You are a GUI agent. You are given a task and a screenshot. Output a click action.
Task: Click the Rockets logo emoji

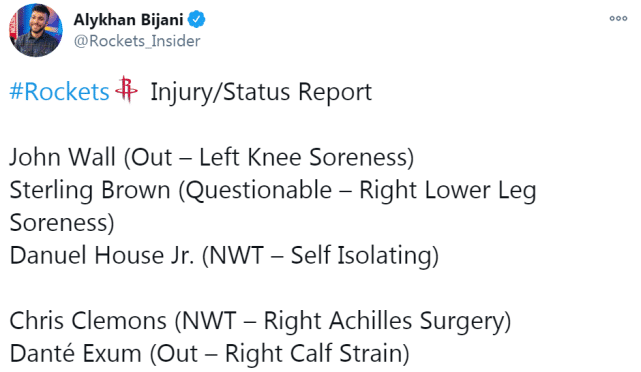pyautogui.click(x=126, y=89)
